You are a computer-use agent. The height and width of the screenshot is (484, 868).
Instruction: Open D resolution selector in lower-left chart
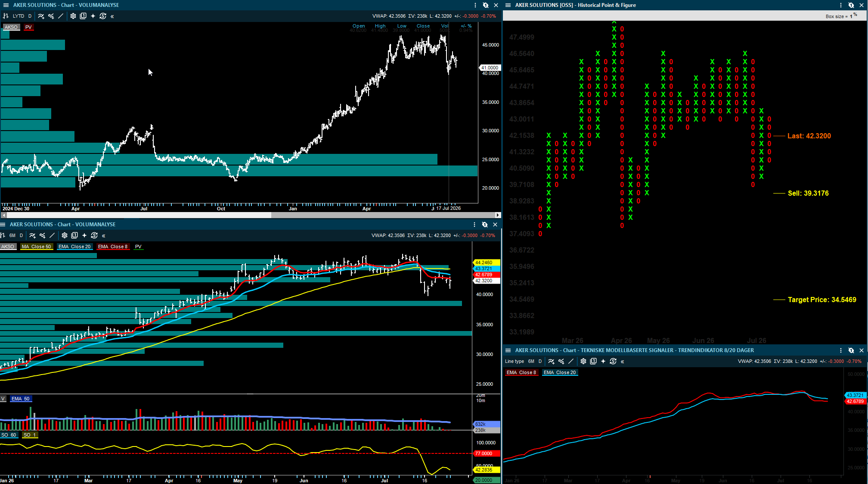tap(21, 235)
